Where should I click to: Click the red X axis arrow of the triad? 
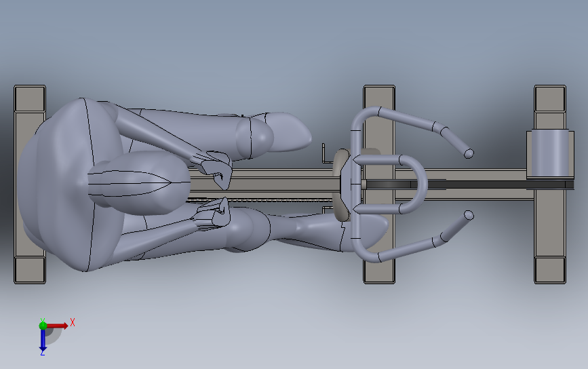[57, 326]
